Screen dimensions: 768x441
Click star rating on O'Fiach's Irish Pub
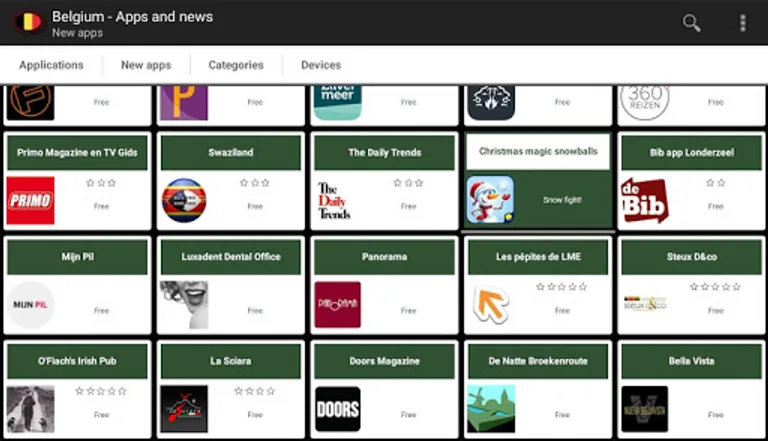click(x=101, y=391)
